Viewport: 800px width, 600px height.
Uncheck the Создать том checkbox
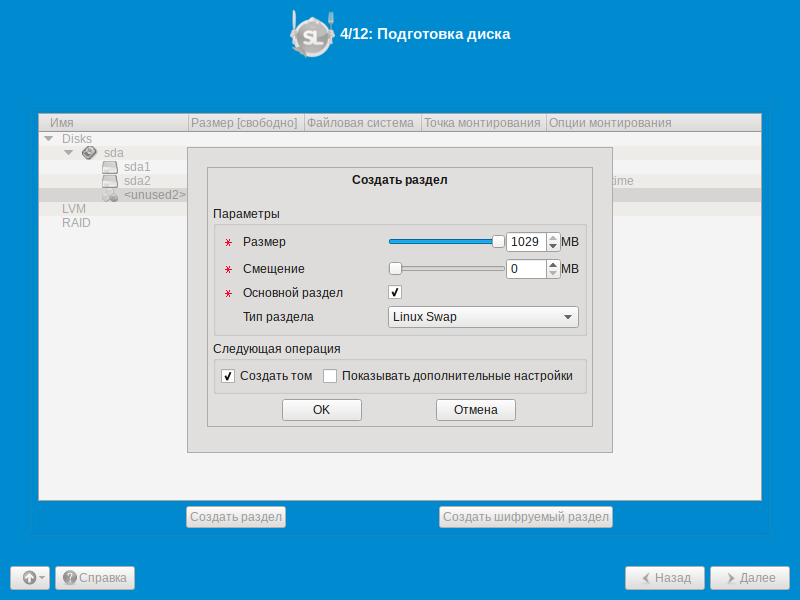[228, 376]
